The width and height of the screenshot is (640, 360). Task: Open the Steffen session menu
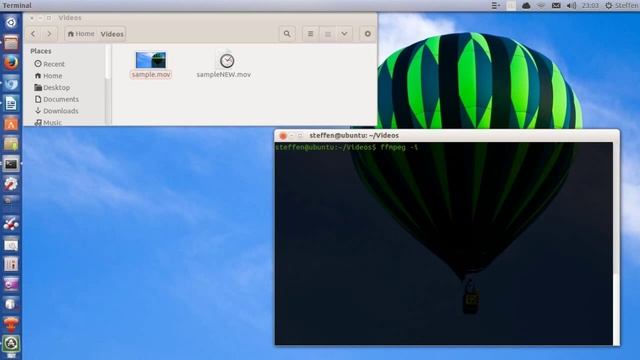pyautogui.click(x=622, y=5)
